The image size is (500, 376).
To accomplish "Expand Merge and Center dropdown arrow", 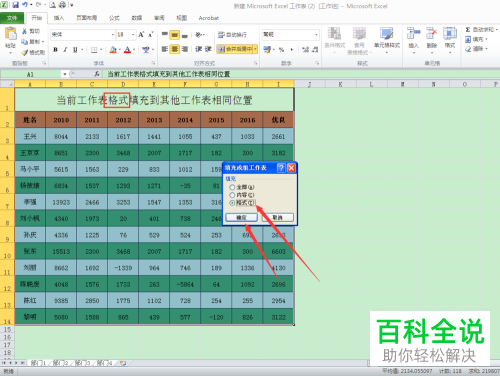I will 255,49.
